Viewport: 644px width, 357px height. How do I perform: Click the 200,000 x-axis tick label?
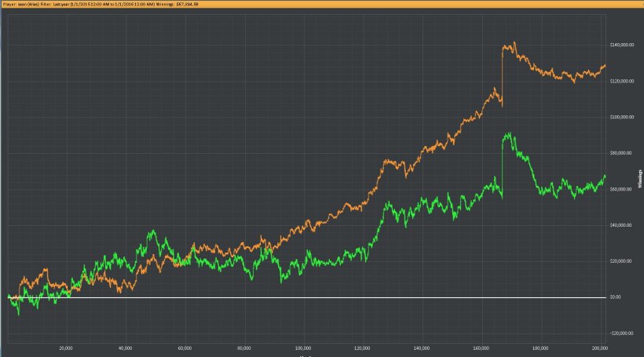(x=599, y=347)
